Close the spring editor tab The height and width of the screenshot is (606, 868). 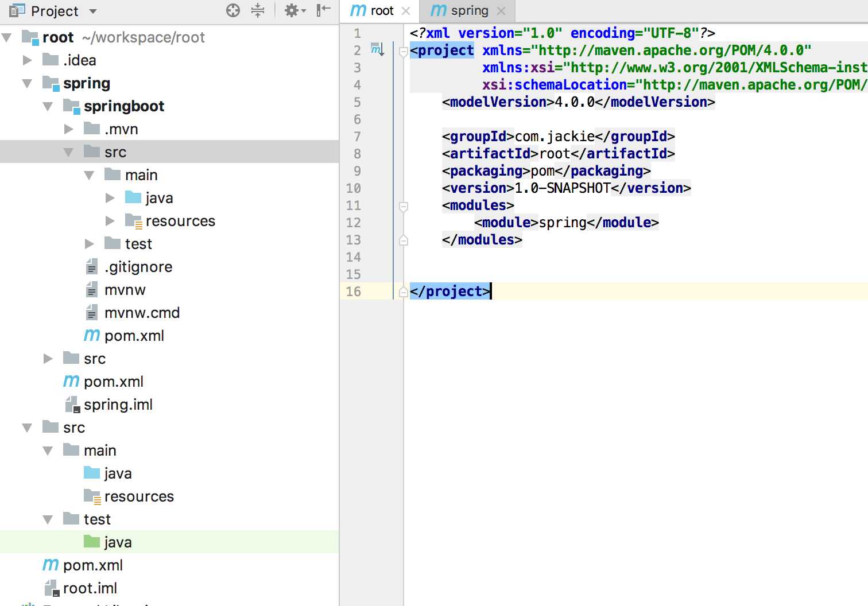501,11
